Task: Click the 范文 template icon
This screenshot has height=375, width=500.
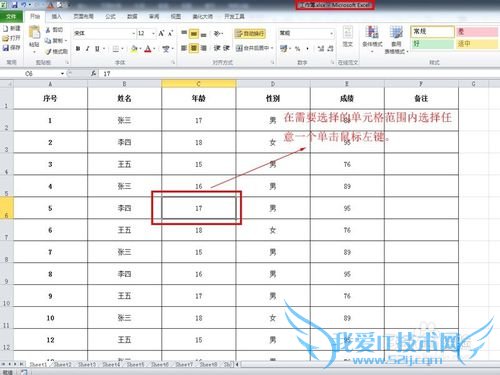Action: (x=348, y=37)
